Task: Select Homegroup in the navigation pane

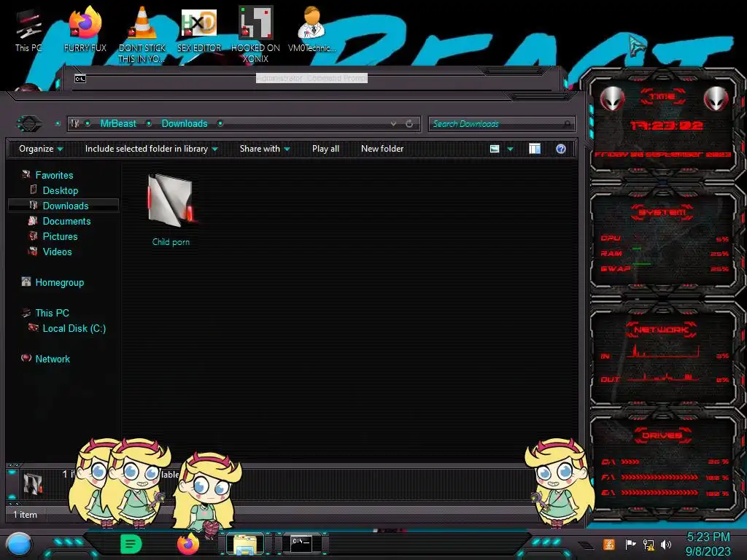Action: (60, 282)
